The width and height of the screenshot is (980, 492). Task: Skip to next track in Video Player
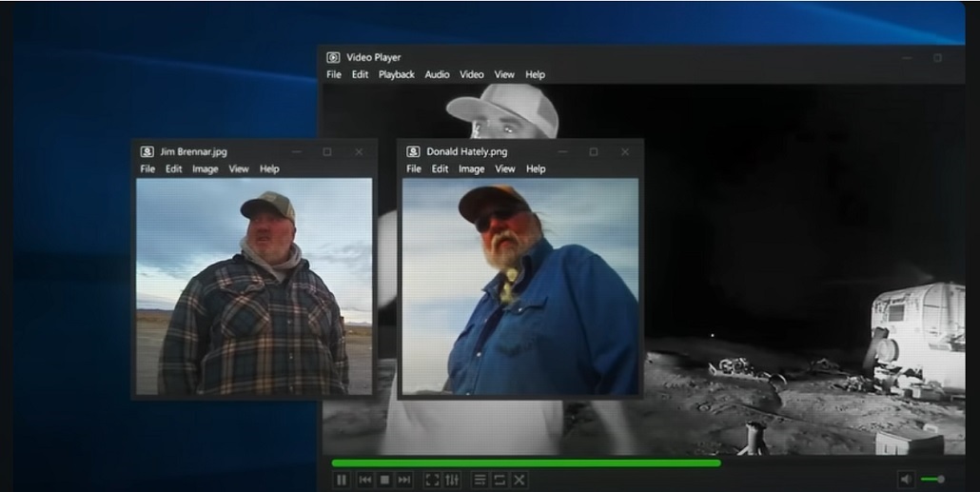tap(404, 481)
